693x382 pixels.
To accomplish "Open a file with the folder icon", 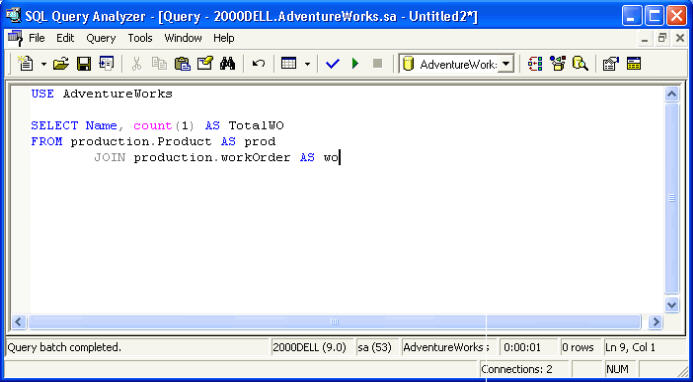I will [61, 64].
